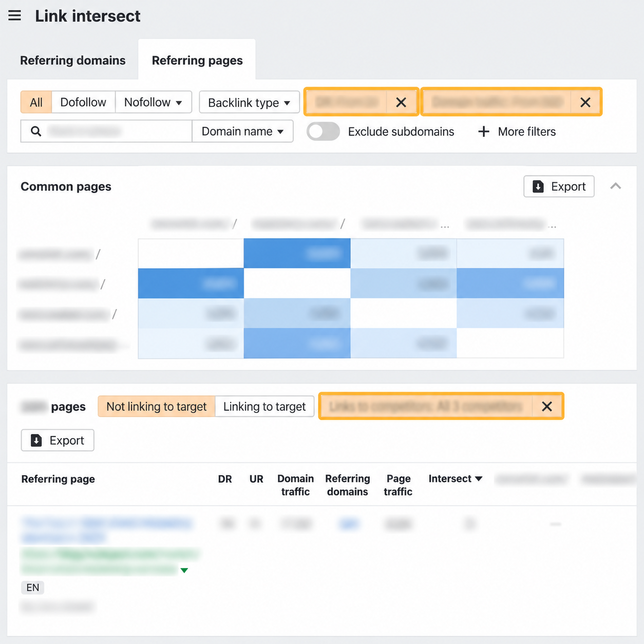Switch to Referring pages tab
The image size is (644, 644).
pos(197,61)
